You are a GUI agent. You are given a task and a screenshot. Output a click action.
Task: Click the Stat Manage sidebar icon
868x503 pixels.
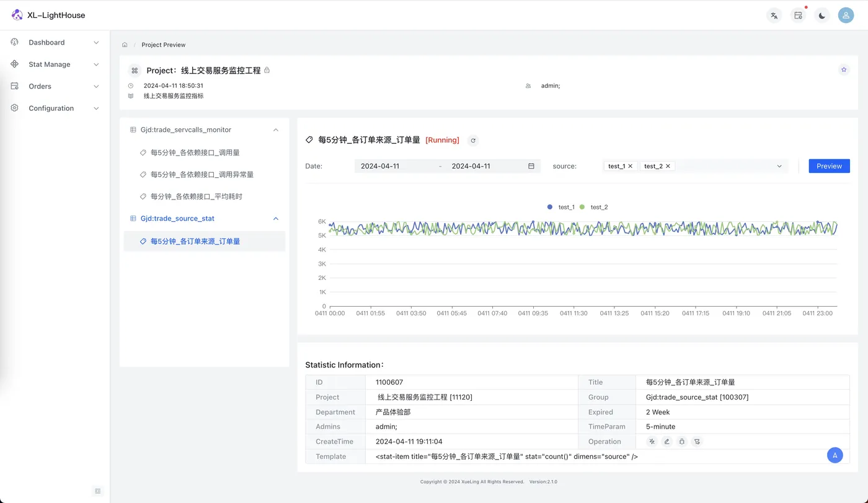click(15, 64)
